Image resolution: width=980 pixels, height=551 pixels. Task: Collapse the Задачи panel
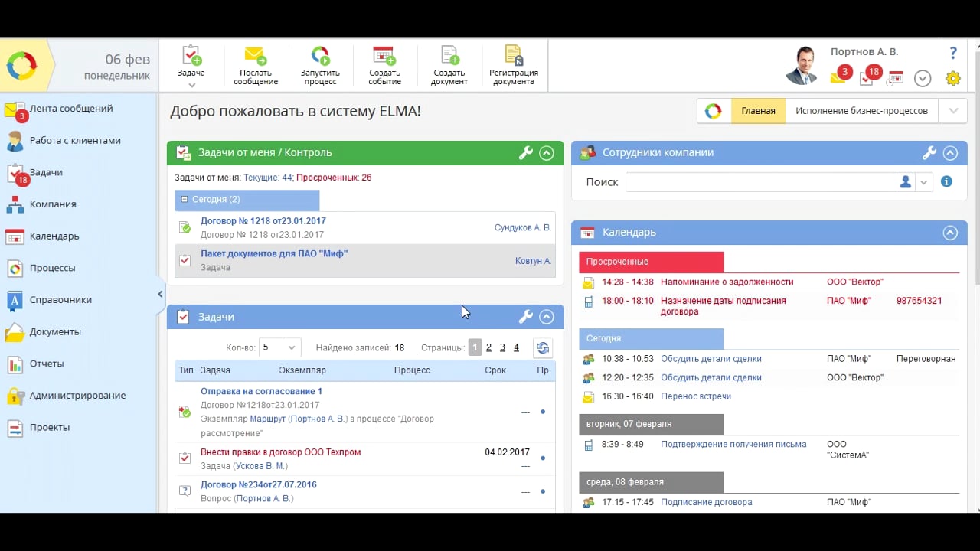[547, 317]
